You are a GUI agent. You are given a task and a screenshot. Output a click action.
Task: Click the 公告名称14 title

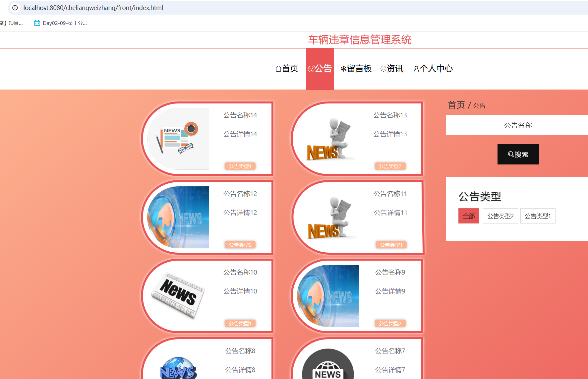[240, 115]
